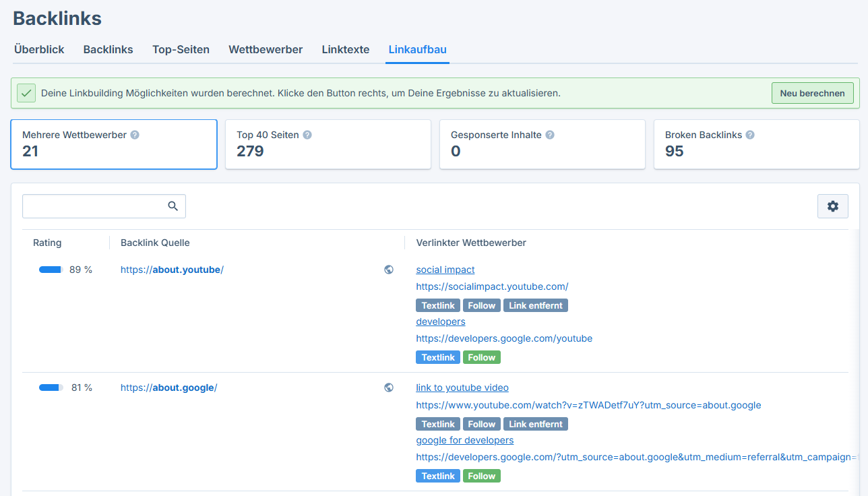This screenshot has width=868, height=496.
Task: Click the green checkmark icon in notice
Action: [26, 93]
